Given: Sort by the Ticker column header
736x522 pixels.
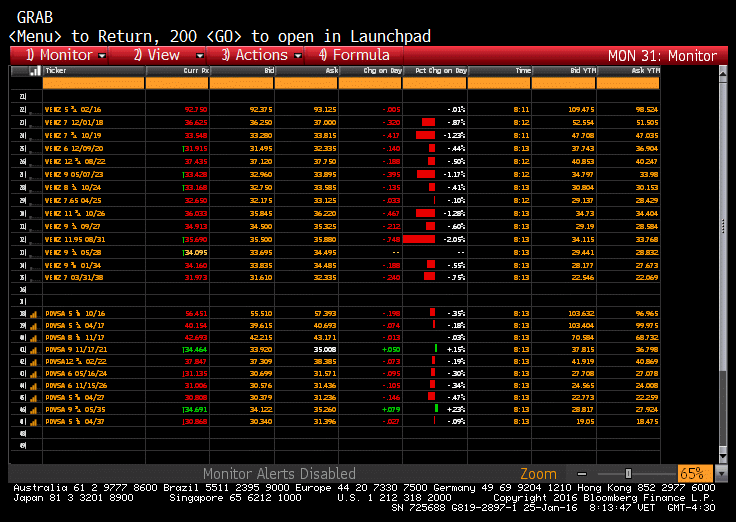Looking at the screenshot, I should coord(93,71).
